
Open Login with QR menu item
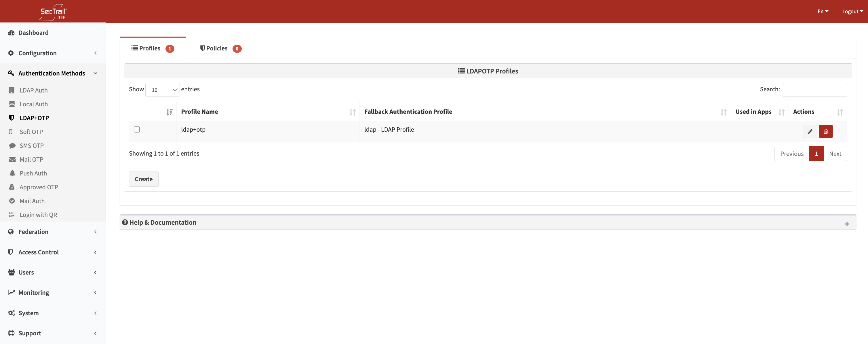(38, 214)
